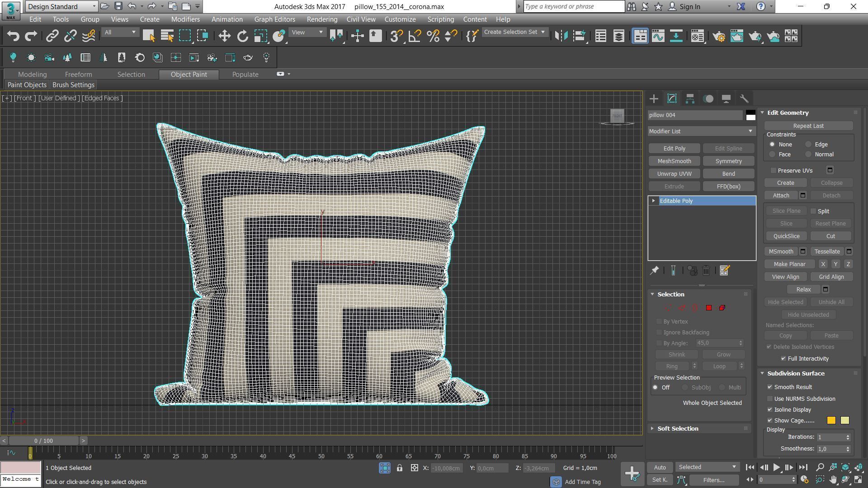Collapse the Edit Geometry rollout
868x488 pixels.
point(788,113)
